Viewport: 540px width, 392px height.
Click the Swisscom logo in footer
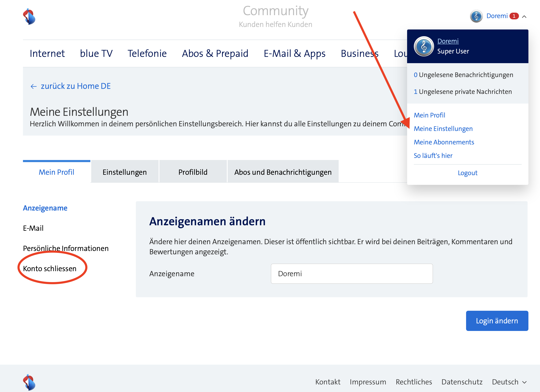click(29, 382)
